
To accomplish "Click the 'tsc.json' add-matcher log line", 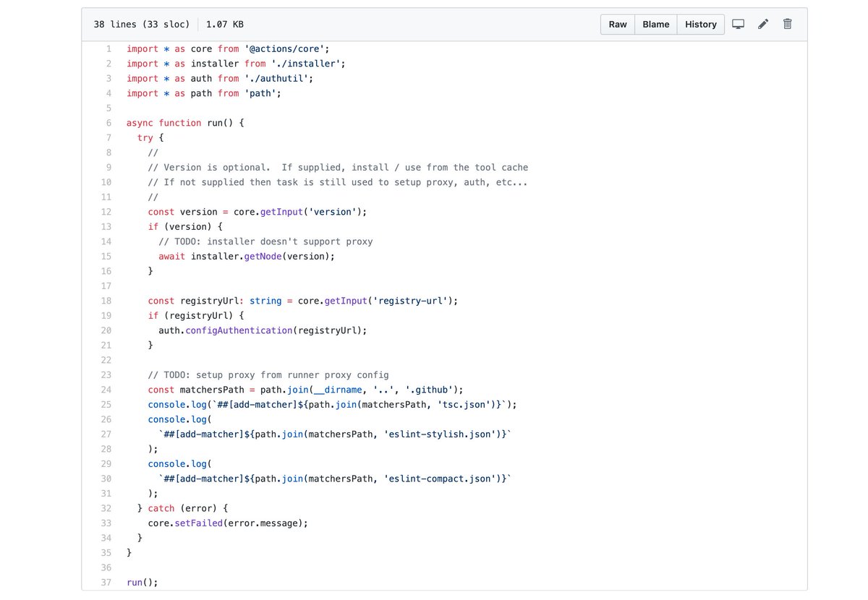I will [x=332, y=404].
